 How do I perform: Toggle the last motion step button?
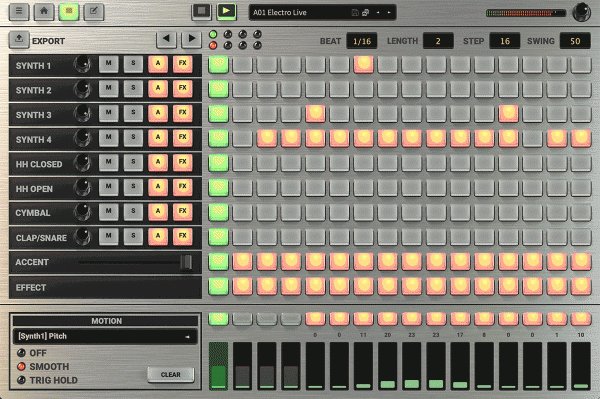581,319
